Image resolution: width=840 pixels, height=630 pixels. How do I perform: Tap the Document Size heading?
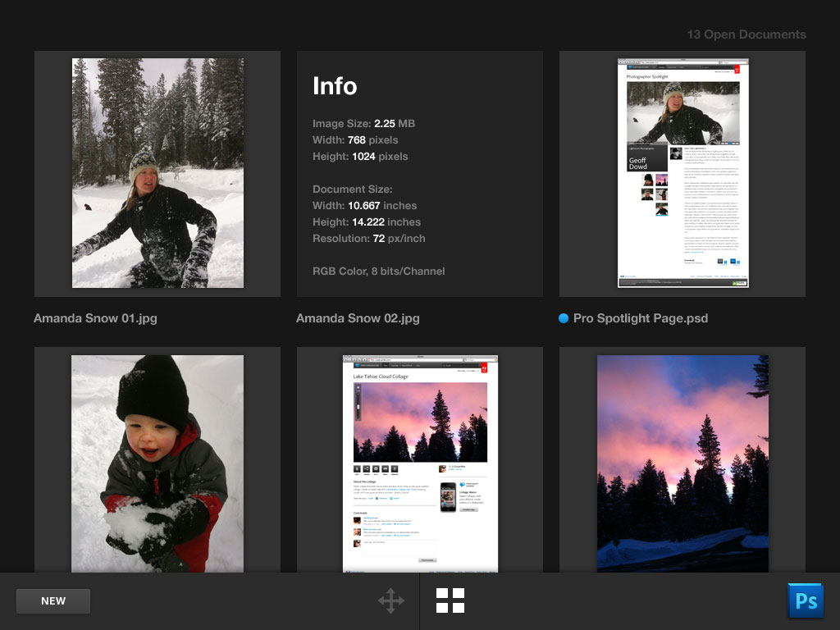(353, 189)
